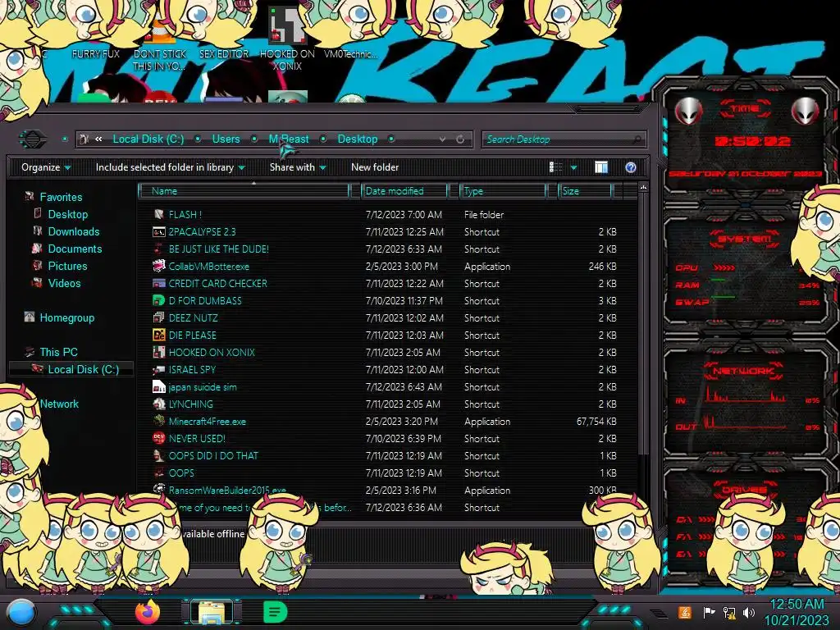
Task: Open Downloads in the navigation pane
Action: (73, 231)
